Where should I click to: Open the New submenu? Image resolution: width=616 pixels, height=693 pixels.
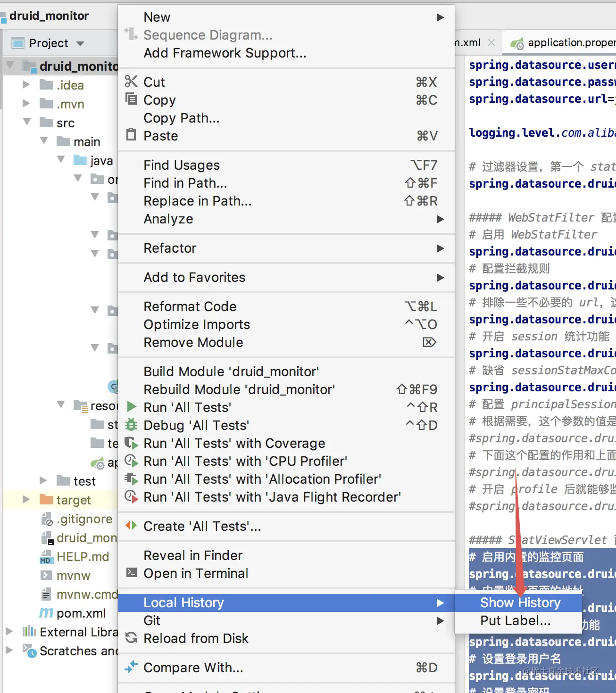[x=286, y=17]
